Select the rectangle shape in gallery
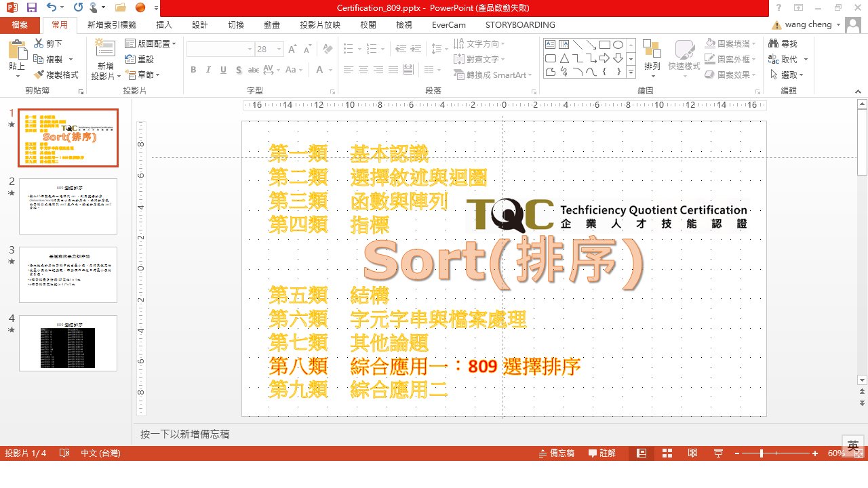868x488 pixels. 605,45
